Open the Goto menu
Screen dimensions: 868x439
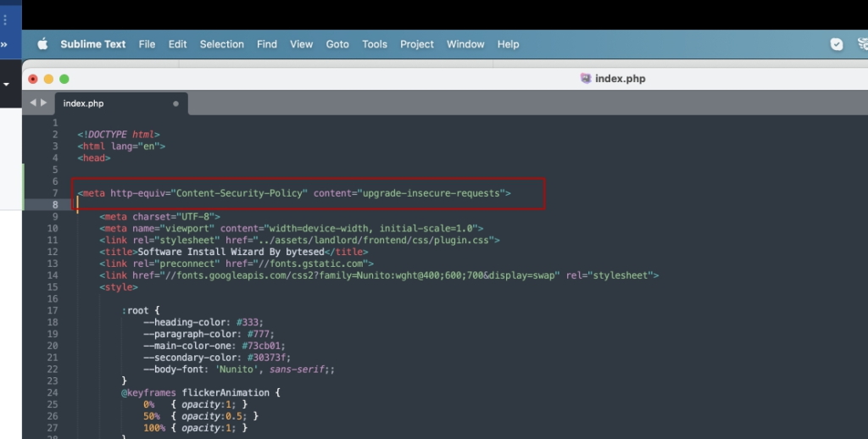pyautogui.click(x=337, y=44)
